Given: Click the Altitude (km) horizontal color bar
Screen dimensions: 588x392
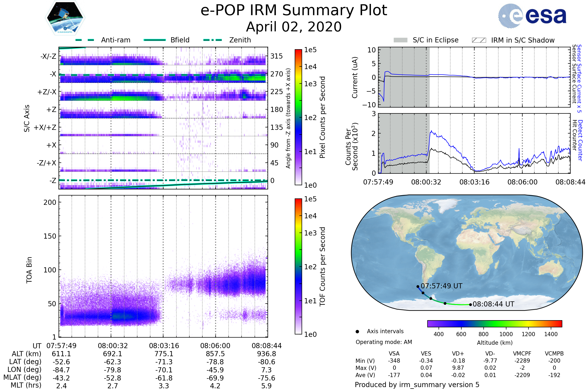Looking at the screenshot, I should pyautogui.click(x=494, y=323).
